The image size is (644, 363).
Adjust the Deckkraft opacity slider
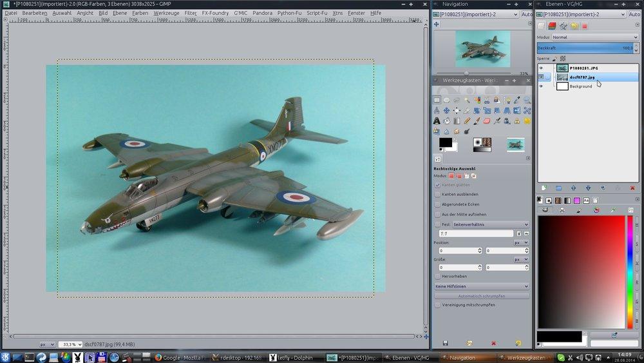coord(585,48)
